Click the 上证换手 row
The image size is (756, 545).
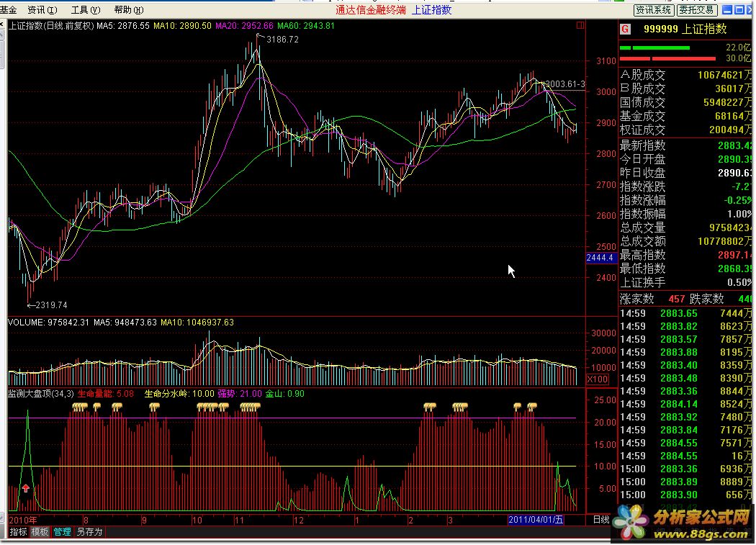pyautogui.click(x=685, y=282)
